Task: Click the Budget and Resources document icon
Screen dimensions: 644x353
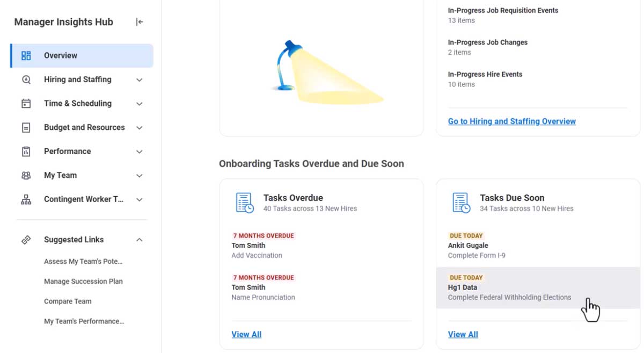Action: click(26, 127)
